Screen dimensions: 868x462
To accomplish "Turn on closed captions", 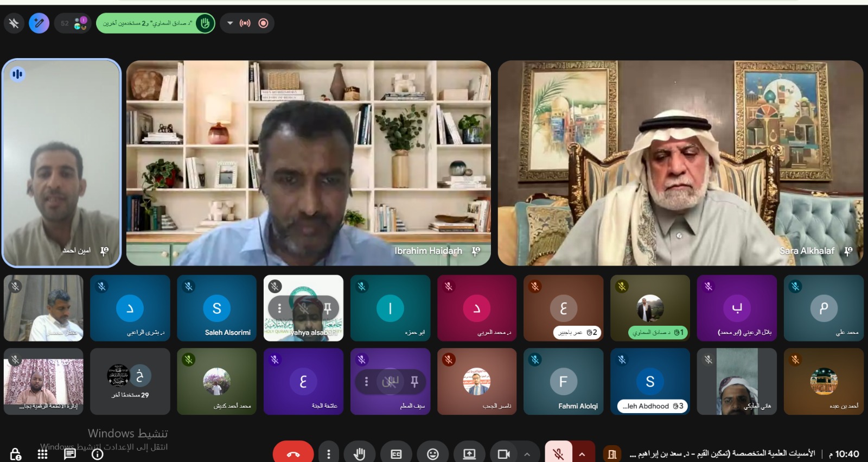I will [396, 453].
